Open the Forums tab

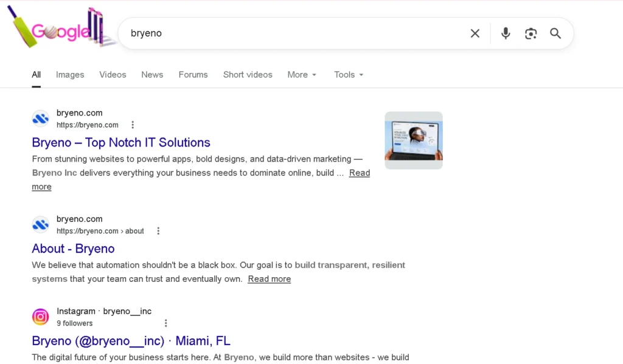[x=193, y=75]
